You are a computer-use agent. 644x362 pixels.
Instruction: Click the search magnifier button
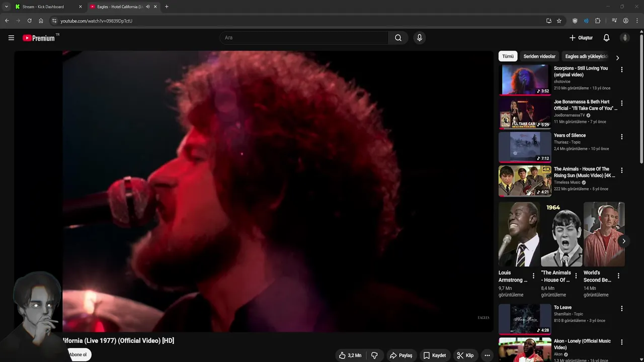point(398,38)
